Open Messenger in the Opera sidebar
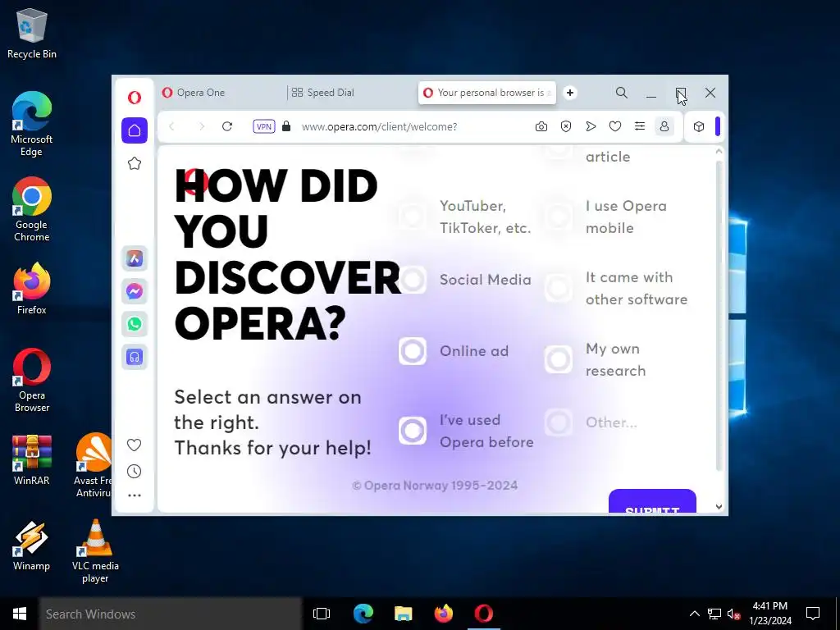This screenshot has height=630, width=840. (x=135, y=291)
